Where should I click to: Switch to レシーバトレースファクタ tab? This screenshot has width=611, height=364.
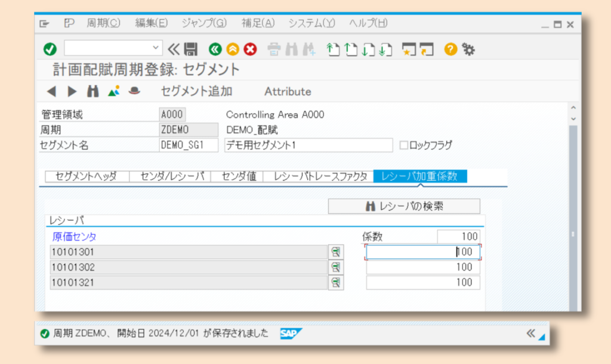(x=319, y=176)
